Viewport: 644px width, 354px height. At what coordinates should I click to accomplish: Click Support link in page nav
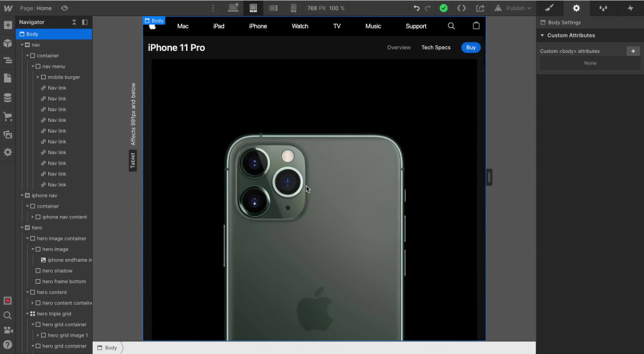pos(416,26)
